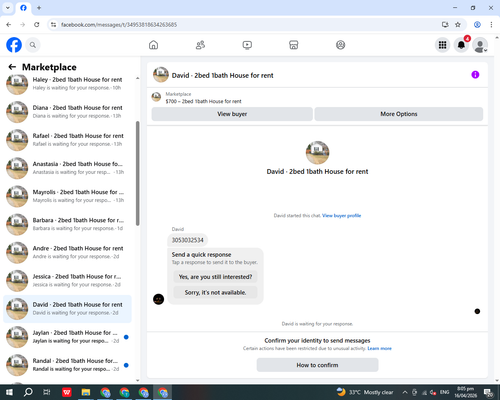
Task: Open the tab search dropdown arrow
Action: (8, 8)
